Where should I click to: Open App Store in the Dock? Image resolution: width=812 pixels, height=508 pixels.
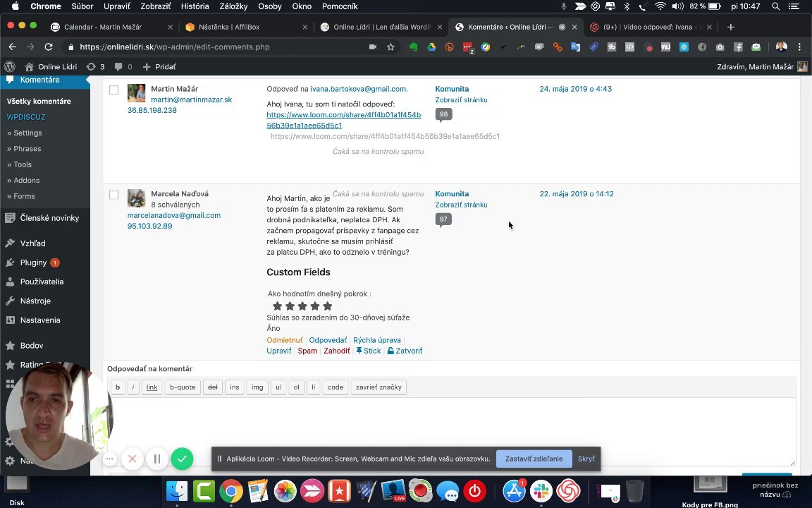tap(515, 490)
